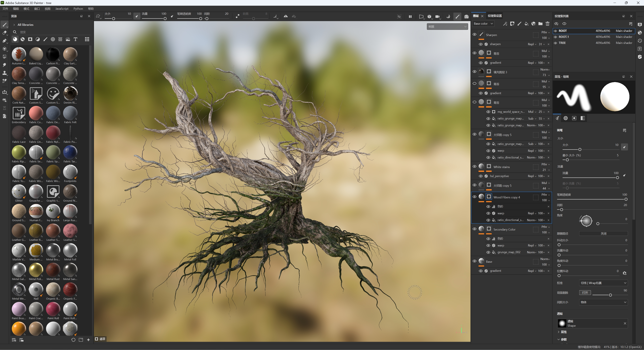
Task: Select the Eraser tool in the left toolbar
Action: (4, 33)
